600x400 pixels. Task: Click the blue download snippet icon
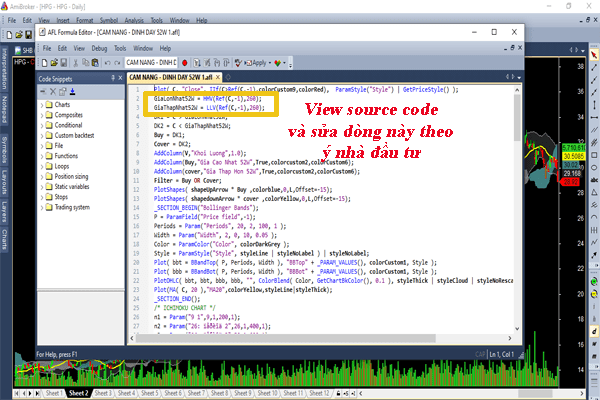[x=72, y=91]
